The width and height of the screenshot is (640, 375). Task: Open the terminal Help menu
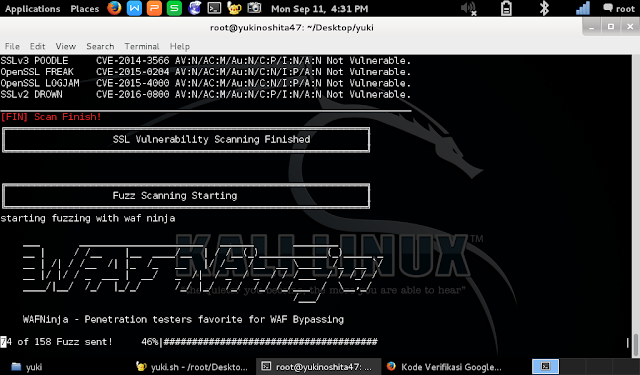pos(180,46)
